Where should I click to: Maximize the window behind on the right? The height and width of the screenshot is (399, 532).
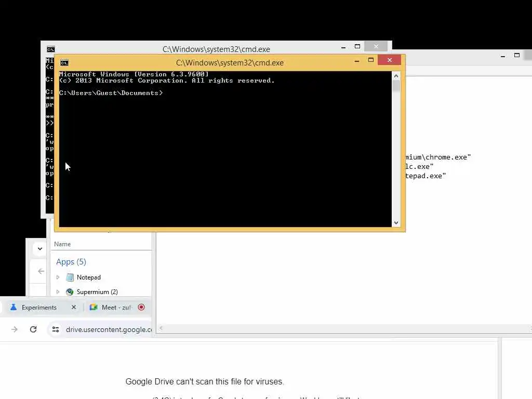pyautogui.click(x=517, y=55)
